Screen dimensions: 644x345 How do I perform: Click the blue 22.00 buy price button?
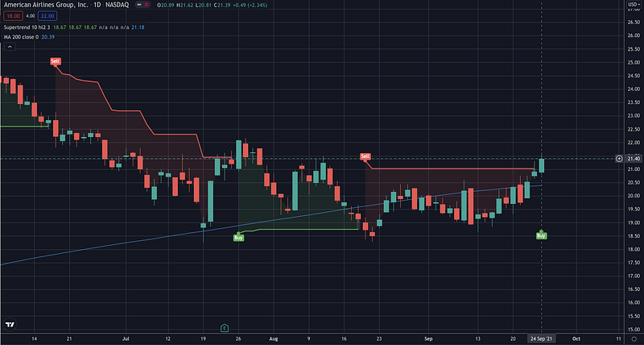(47, 16)
